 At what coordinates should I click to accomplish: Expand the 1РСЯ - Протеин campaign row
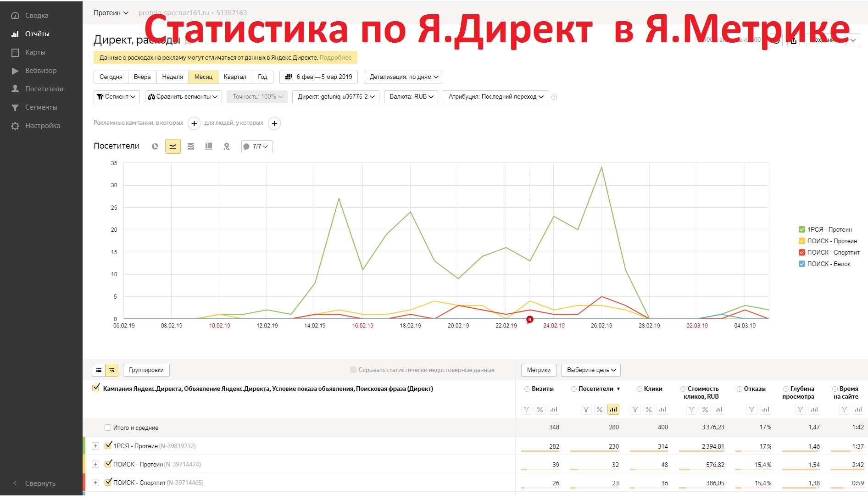tap(95, 445)
